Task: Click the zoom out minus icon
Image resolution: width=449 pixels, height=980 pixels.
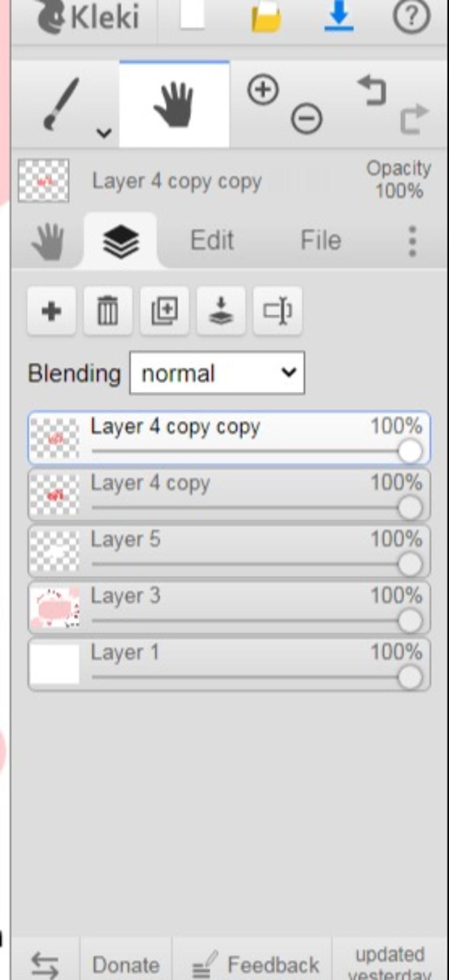Action: pos(306,118)
